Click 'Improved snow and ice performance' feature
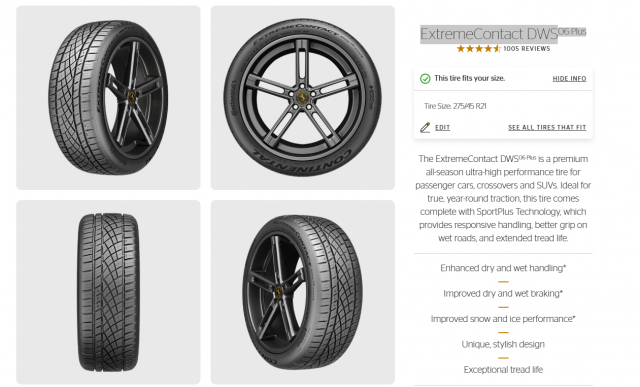Image resolution: width=640 pixels, height=387 pixels. point(503,319)
